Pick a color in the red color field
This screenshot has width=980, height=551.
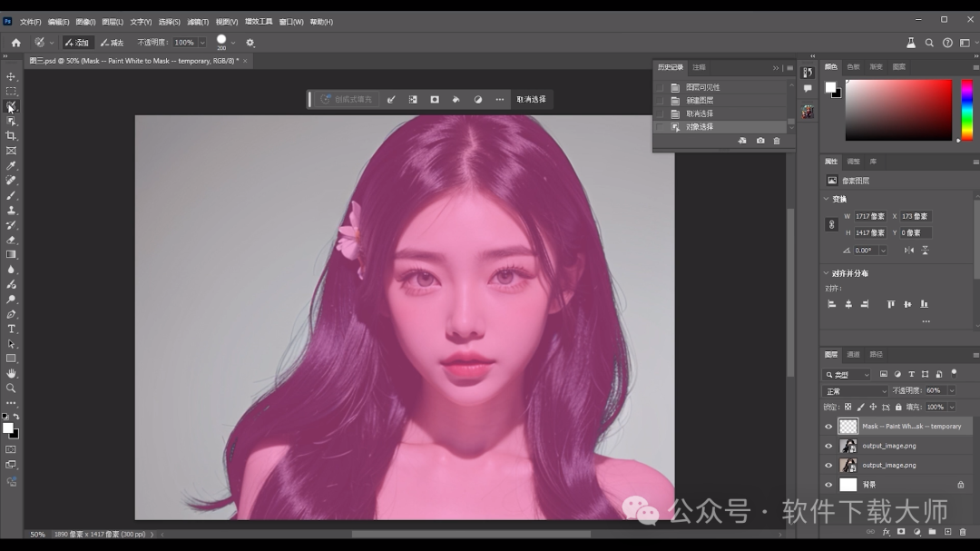[898, 110]
